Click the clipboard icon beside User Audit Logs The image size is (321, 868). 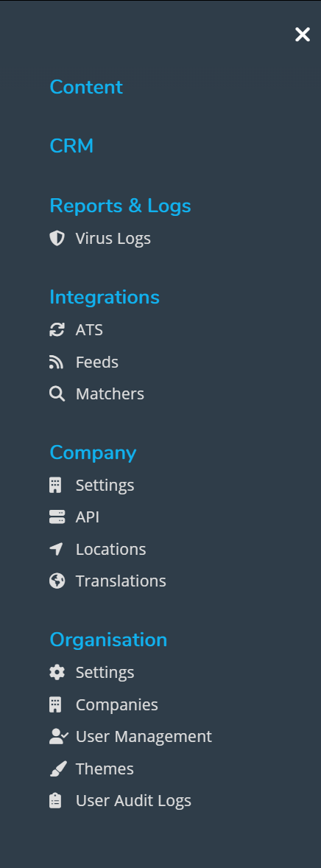55,801
